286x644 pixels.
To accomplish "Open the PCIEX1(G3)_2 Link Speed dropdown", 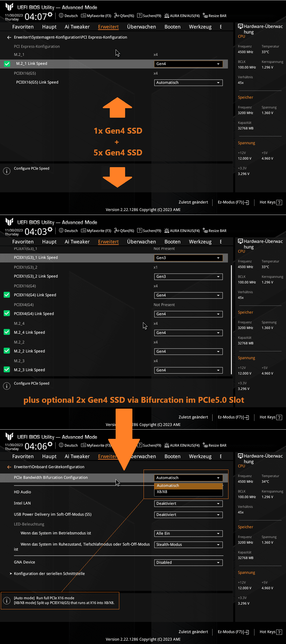I will [189, 276].
